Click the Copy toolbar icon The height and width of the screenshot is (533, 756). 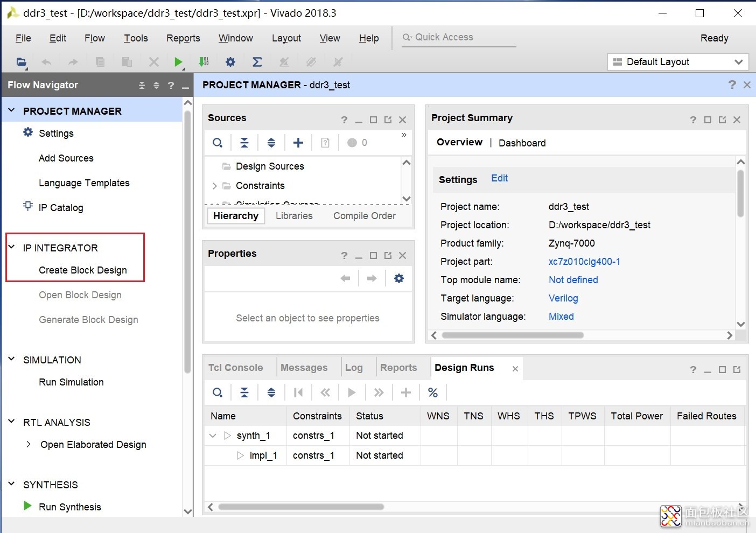[100, 62]
